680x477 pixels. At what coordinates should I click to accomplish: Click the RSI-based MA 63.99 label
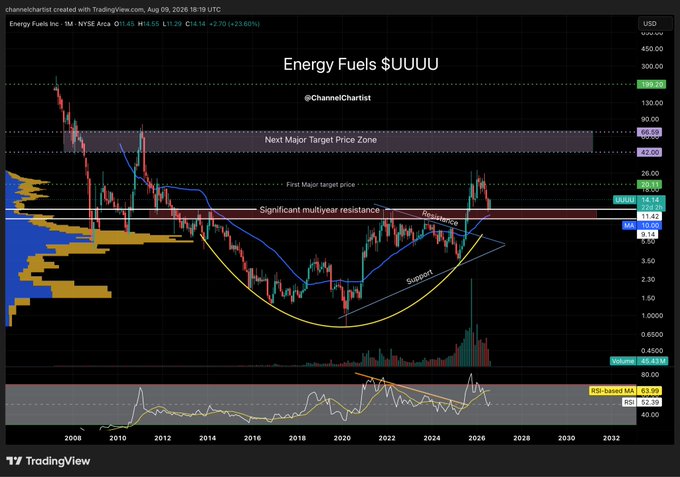[x=625, y=391]
